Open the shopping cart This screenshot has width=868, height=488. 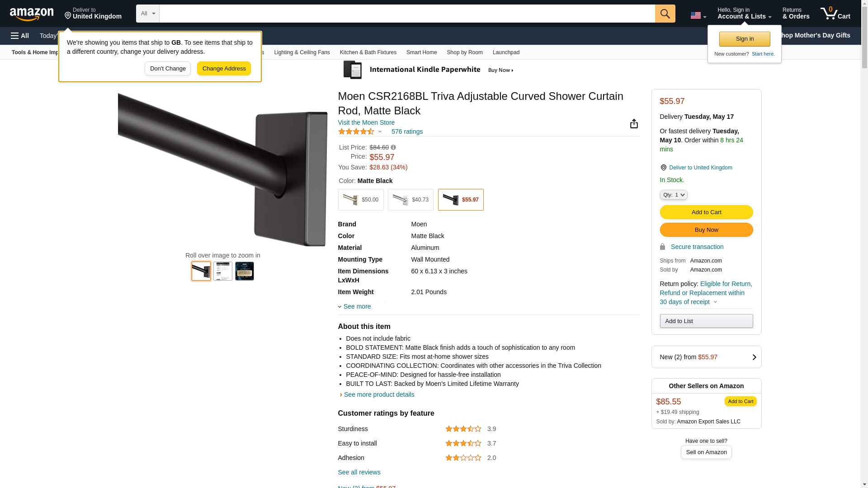click(x=835, y=14)
